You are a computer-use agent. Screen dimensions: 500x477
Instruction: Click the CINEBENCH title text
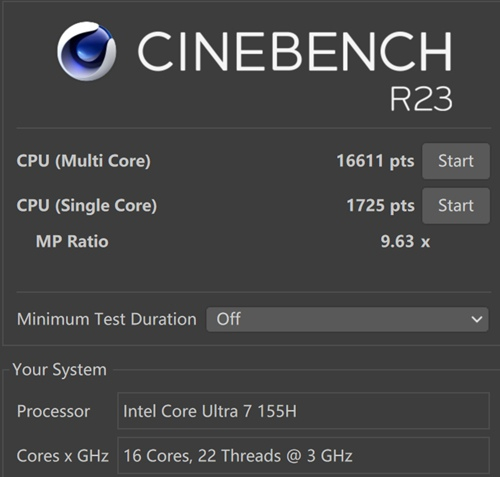(295, 51)
